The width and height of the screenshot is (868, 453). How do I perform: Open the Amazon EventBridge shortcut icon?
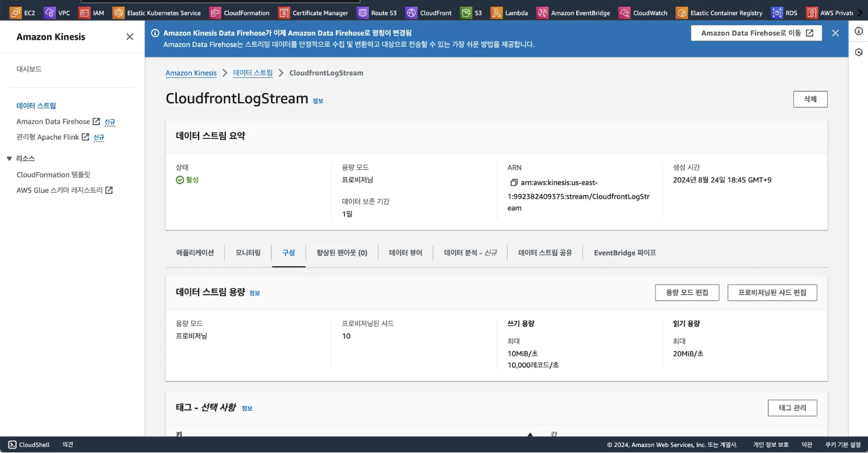tap(542, 12)
